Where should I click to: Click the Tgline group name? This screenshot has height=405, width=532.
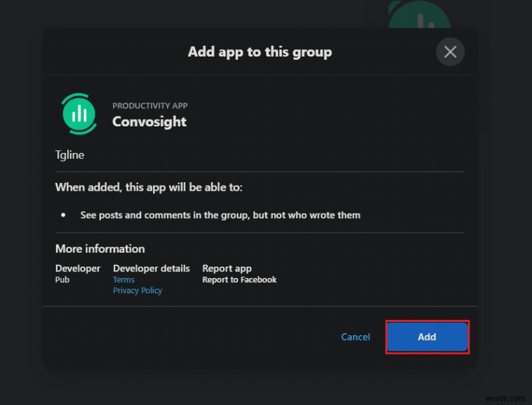tap(70, 155)
